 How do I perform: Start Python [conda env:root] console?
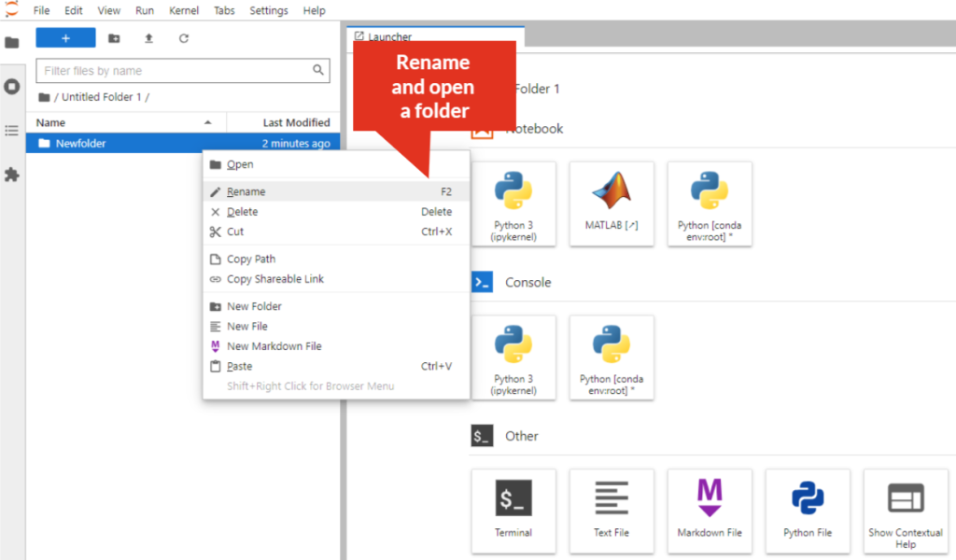(612, 357)
